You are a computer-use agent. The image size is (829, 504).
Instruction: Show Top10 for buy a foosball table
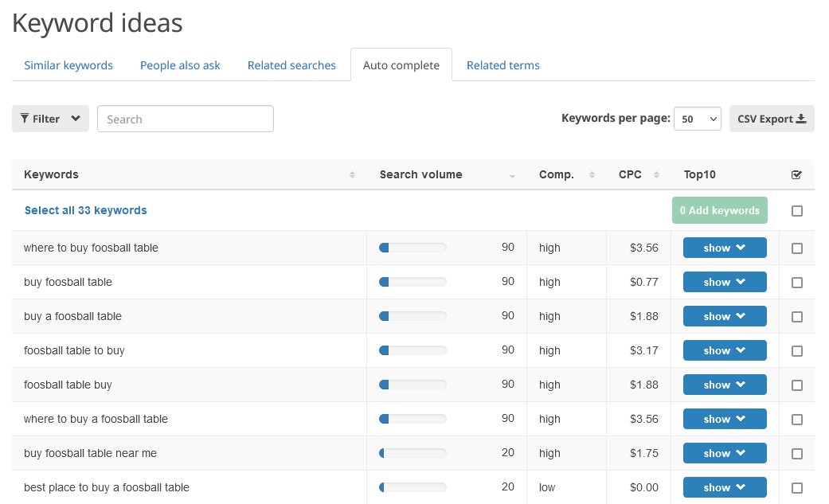[x=725, y=316]
